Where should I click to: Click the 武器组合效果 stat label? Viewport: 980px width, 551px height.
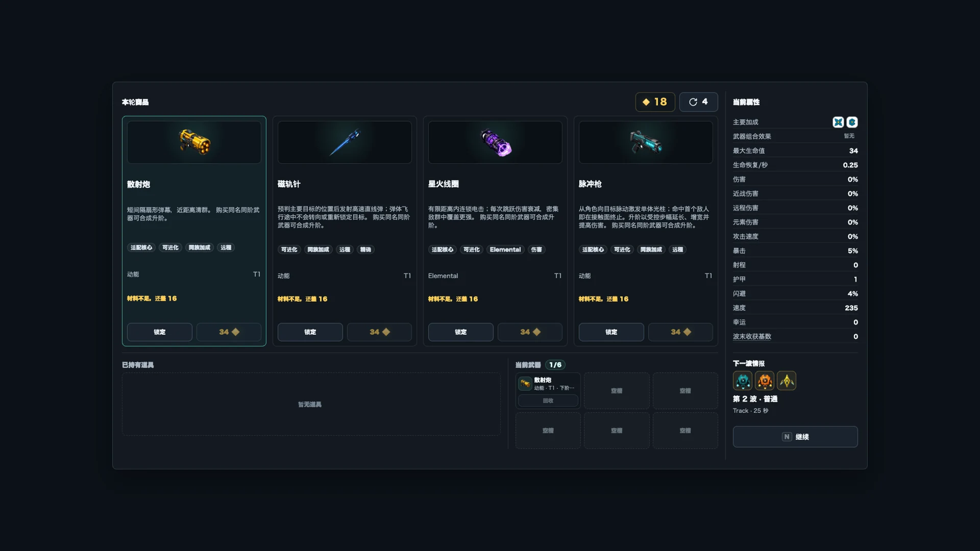pos(752,137)
